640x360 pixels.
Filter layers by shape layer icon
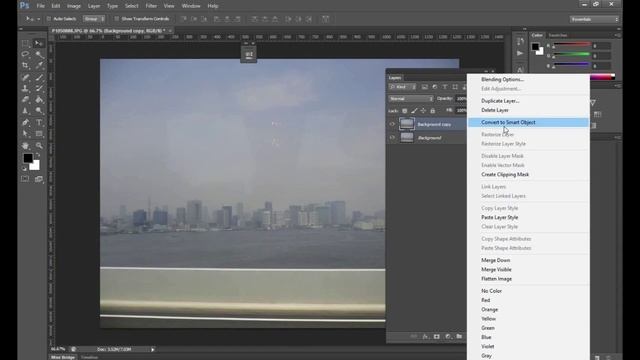coord(455,87)
